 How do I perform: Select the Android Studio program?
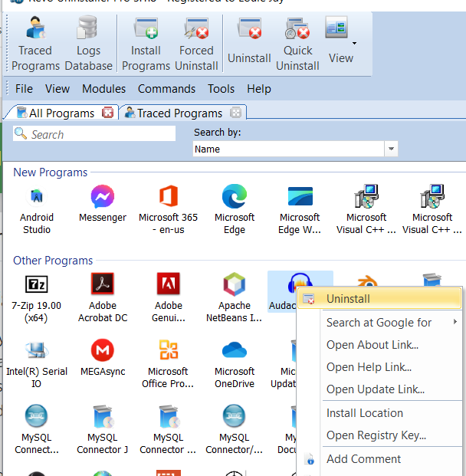[x=37, y=209]
